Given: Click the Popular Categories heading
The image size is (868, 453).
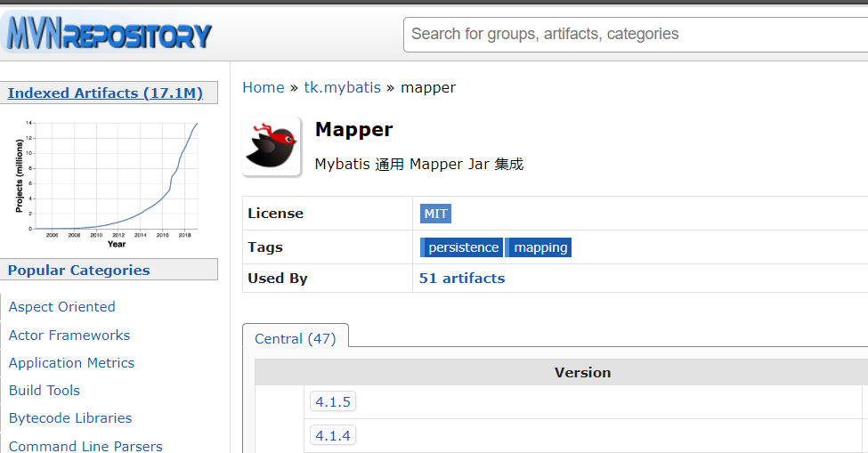Looking at the screenshot, I should pyautogui.click(x=78, y=270).
